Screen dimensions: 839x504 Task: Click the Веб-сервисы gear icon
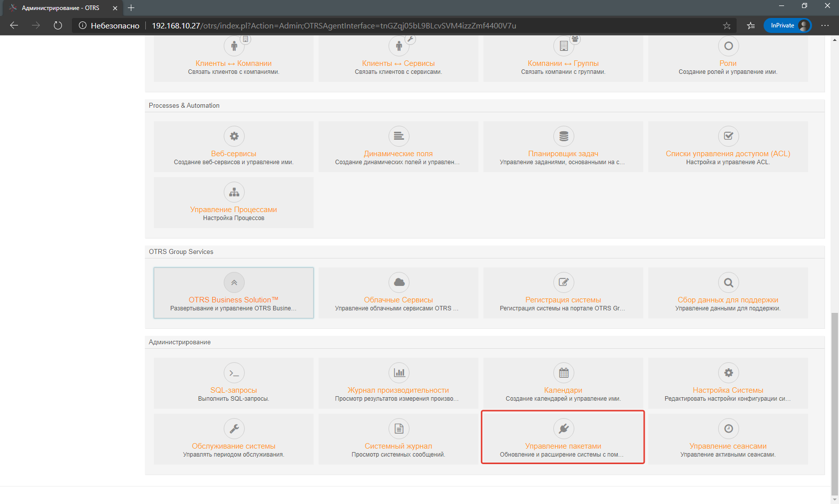pyautogui.click(x=234, y=136)
